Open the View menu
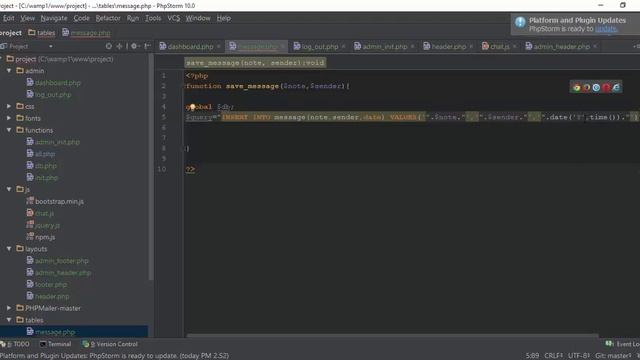The width and height of the screenshot is (640, 360). click(x=27, y=18)
